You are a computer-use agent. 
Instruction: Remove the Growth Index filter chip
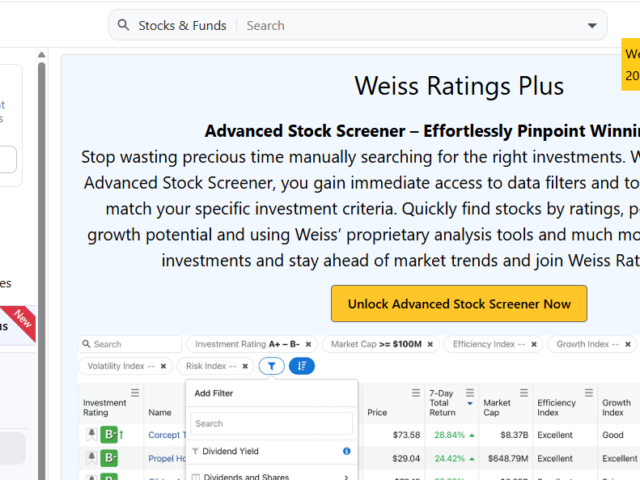click(x=628, y=344)
